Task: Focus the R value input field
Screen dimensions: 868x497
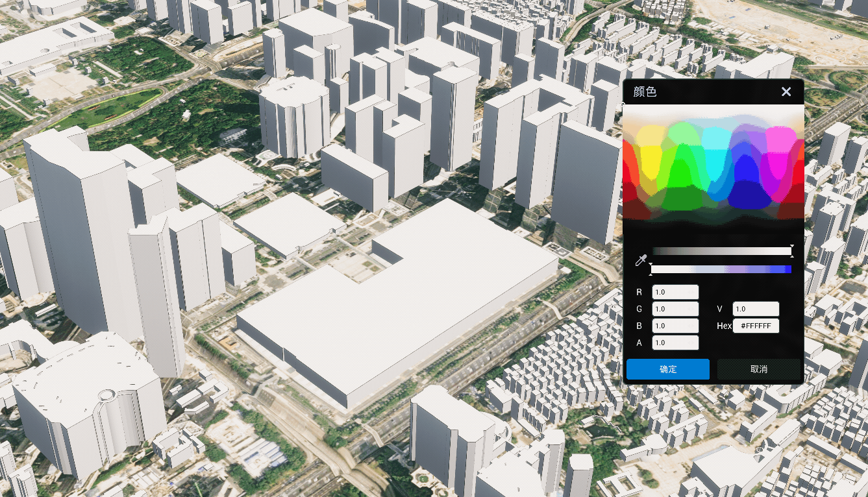Action: point(675,292)
